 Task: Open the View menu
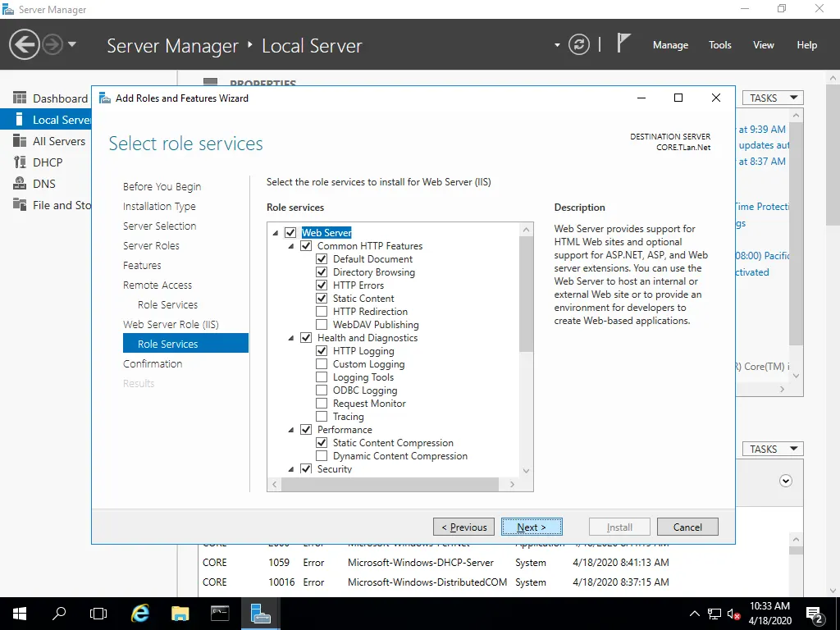tap(763, 45)
